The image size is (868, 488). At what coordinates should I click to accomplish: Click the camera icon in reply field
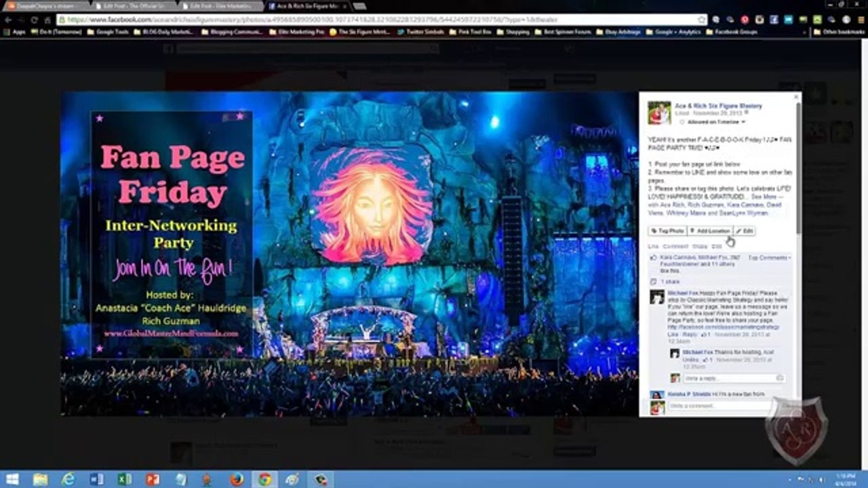click(780, 378)
